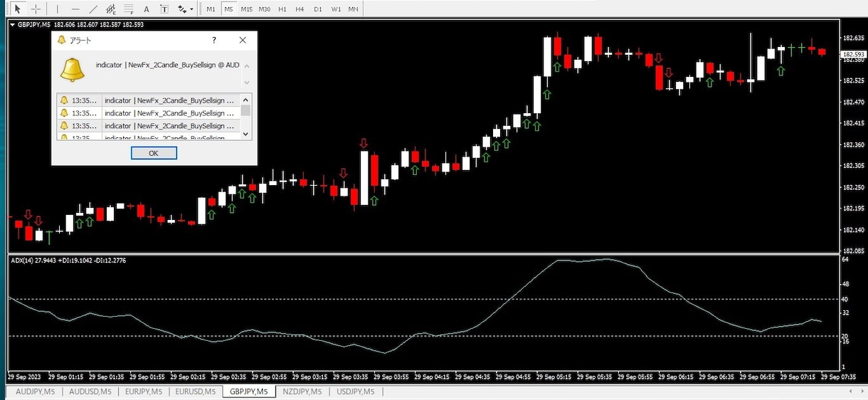The image size is (868, 400).
Task: Click the alert dialog help question mark
Action: pos(214,41)
